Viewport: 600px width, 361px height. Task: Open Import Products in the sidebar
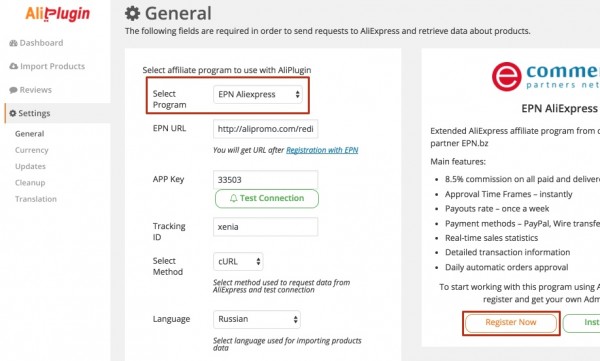click(x=47, y=66)
